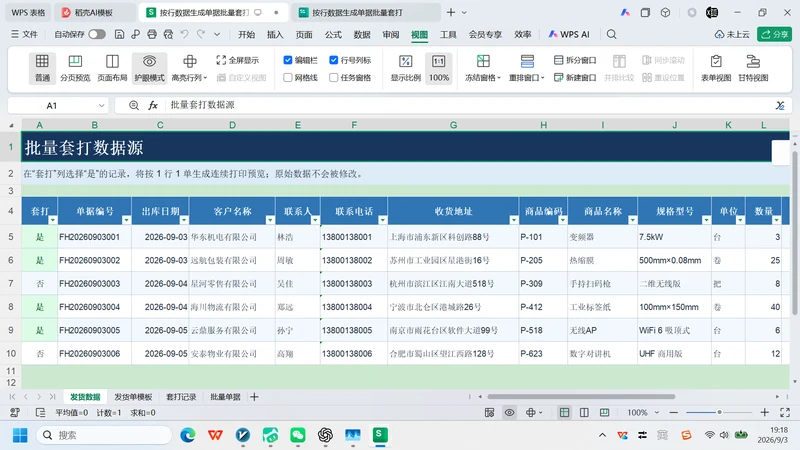Image resolution: width=800 pixels, height=450 pixels.
Task: Click Full Screen display (全屏显示)
Action: (x=238, y=60)
